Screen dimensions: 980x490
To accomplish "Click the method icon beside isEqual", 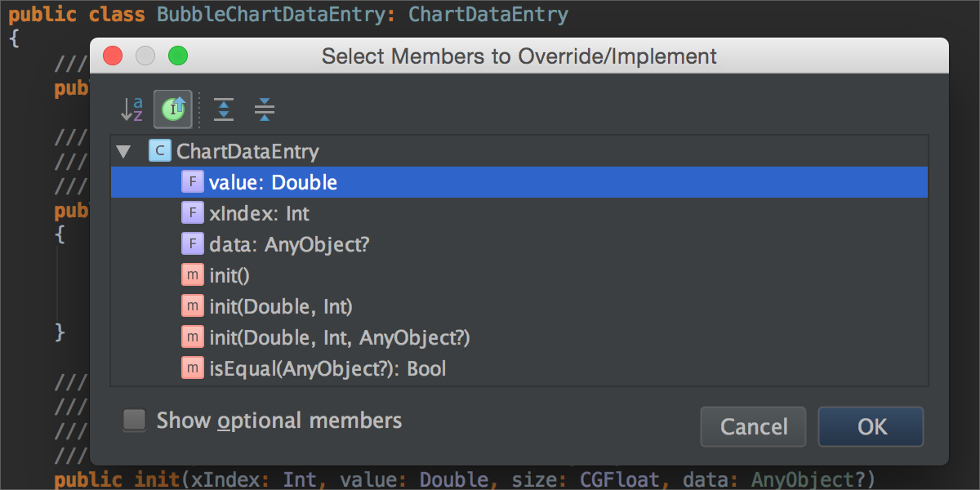I will click(192, 369).
